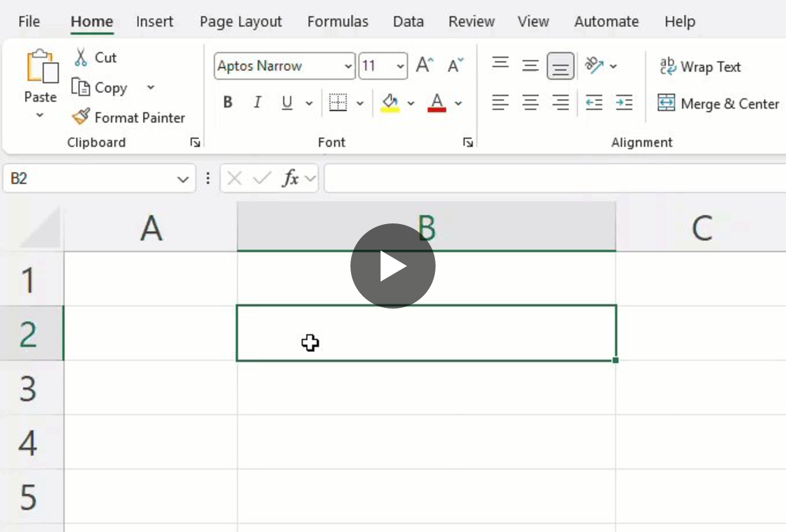Open the Formulas tab
Viewport: 786px width, 532px height.
point(338,22)
